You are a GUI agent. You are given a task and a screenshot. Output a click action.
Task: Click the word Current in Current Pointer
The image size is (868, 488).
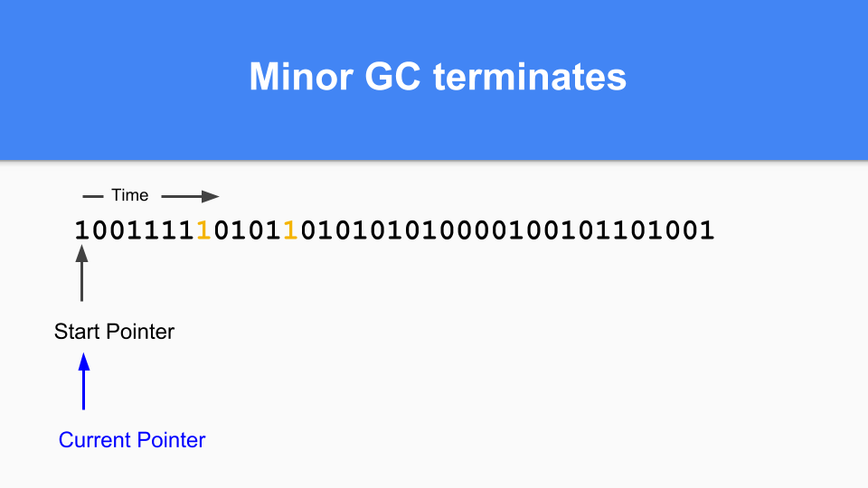(94, 440)
